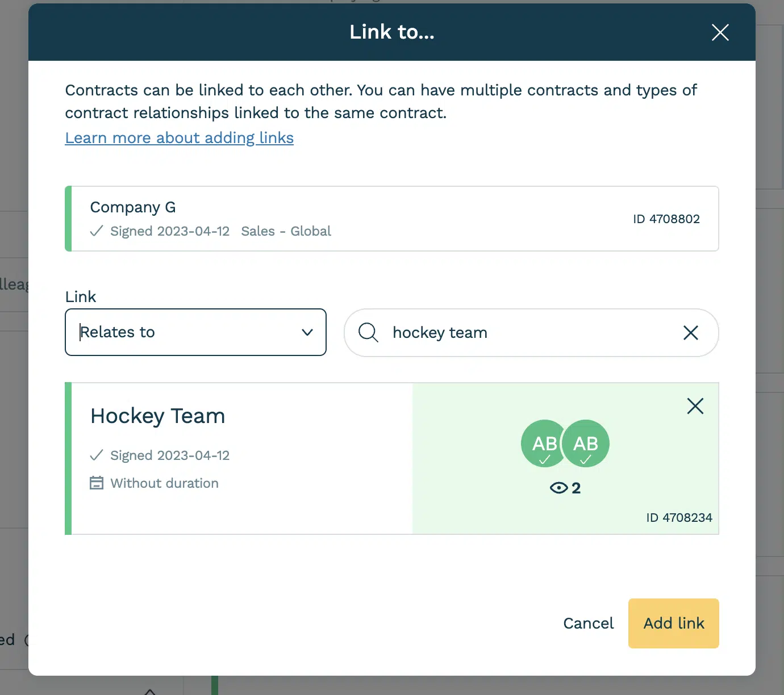Screen dimensions: 784x695
Task: Click ID 4708802 text
Action: point(666,219)
